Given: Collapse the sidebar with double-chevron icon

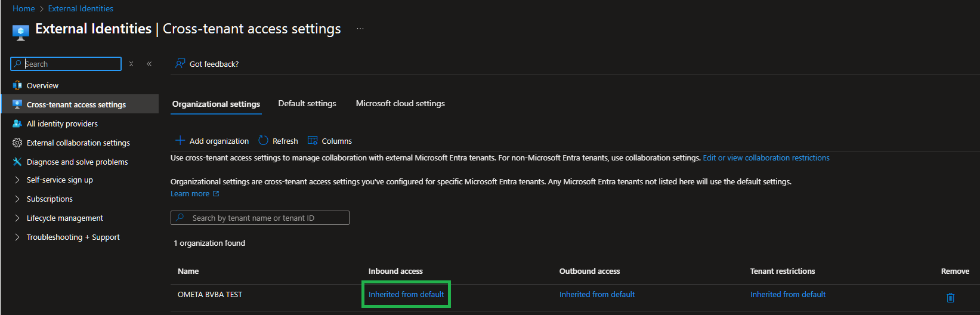Looking at the screenshot, I should 149,64.
